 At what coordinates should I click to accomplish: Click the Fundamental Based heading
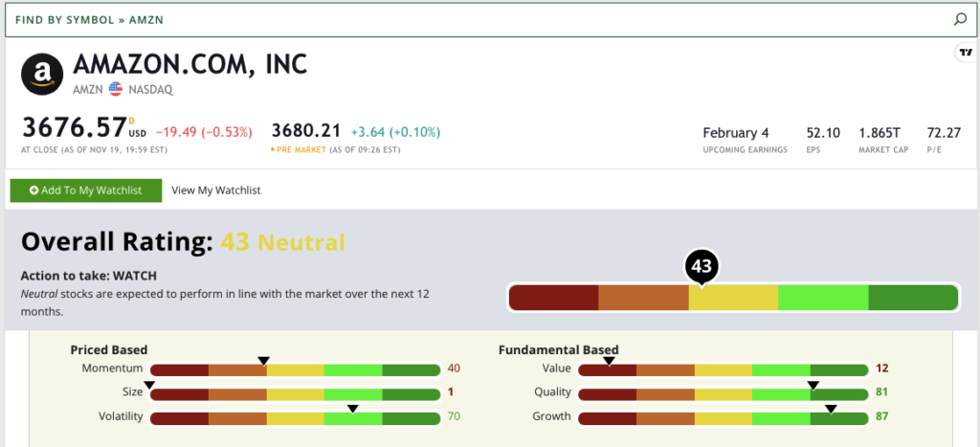click(558, 350)
